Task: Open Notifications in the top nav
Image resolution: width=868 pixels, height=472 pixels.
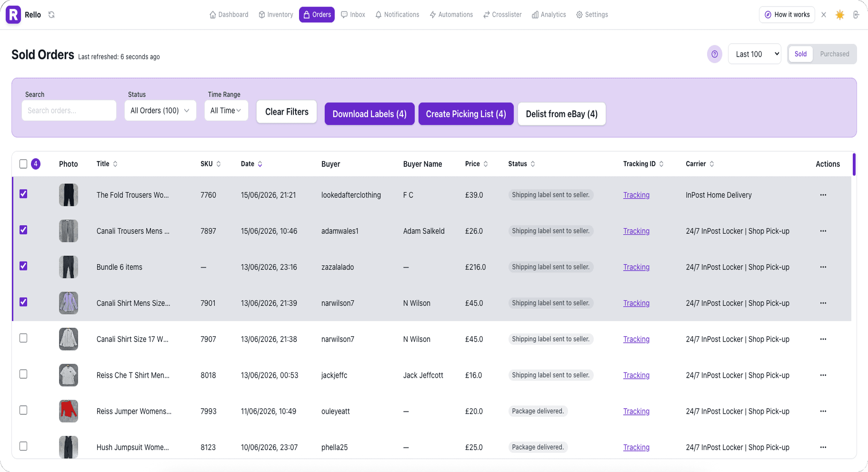Action: [398, 15]
